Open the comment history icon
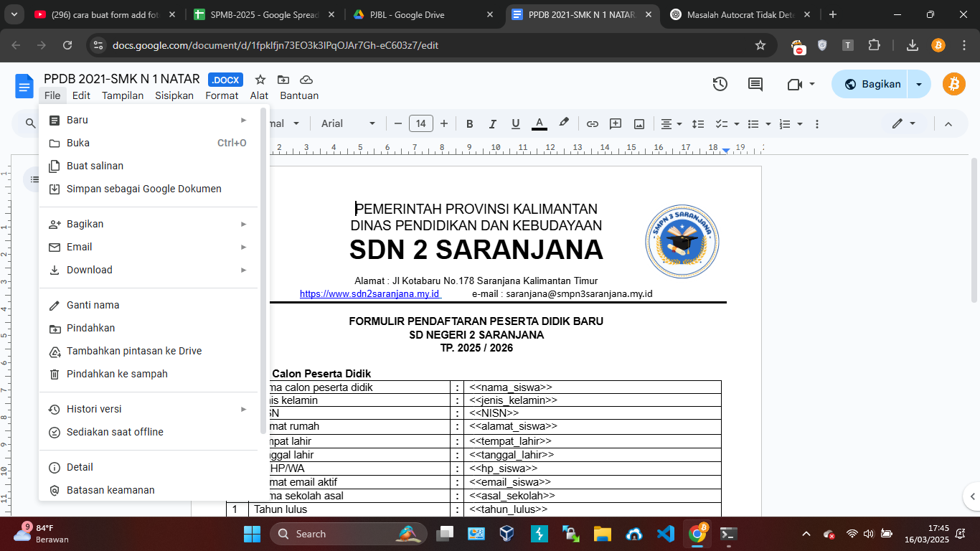Image resolution: width=980 pixels, height=551 pixels. pyautogui.click(x=755, y=84)
